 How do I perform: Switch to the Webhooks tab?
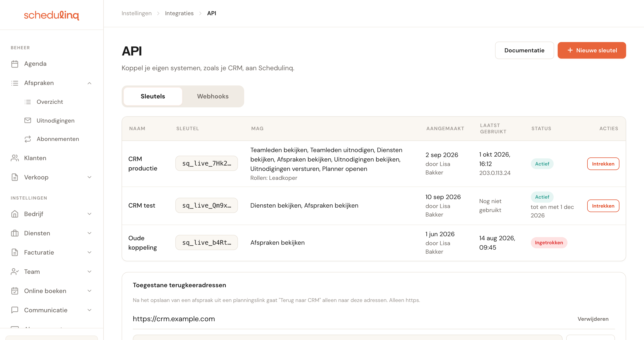pos(213,96)
